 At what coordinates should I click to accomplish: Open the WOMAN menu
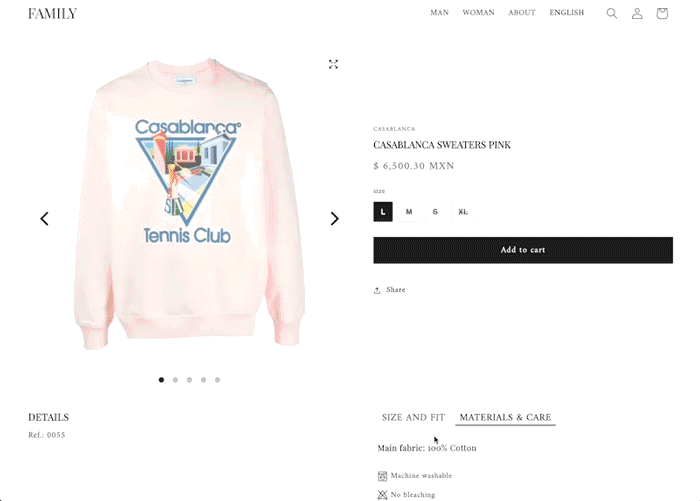click(x=478, y=13)
